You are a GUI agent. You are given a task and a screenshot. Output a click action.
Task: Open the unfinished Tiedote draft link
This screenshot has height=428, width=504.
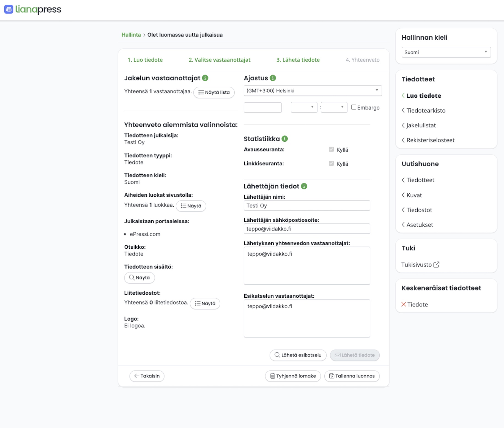pos(418,304)
